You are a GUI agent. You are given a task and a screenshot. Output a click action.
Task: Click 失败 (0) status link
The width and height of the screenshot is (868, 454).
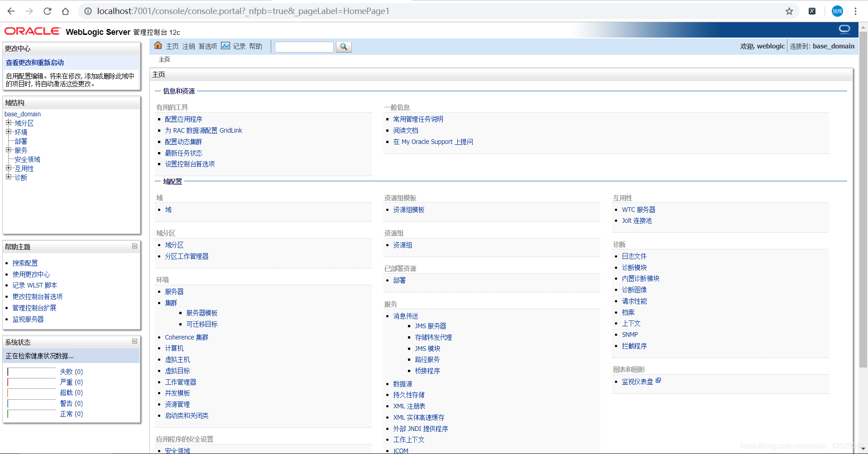tap(72, 372)
